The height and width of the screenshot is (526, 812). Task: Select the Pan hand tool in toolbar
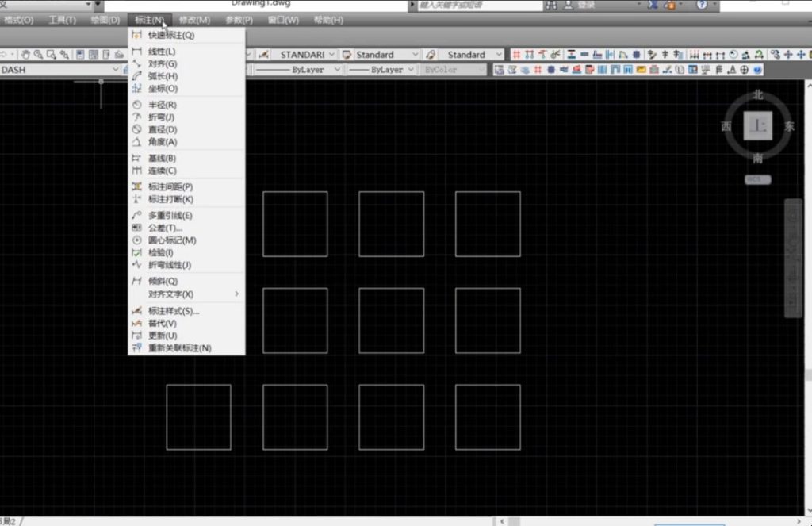25,55
